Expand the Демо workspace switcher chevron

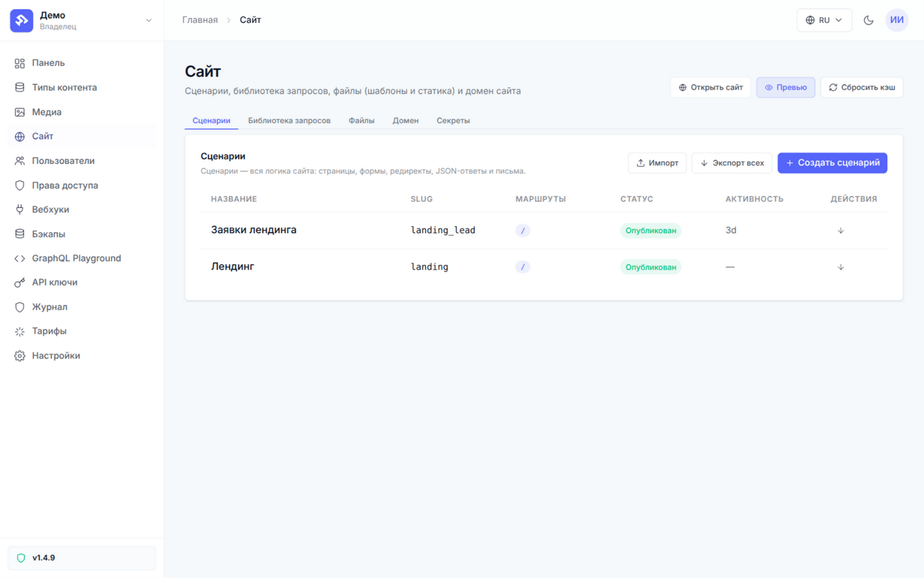click(x=149, y=21)
